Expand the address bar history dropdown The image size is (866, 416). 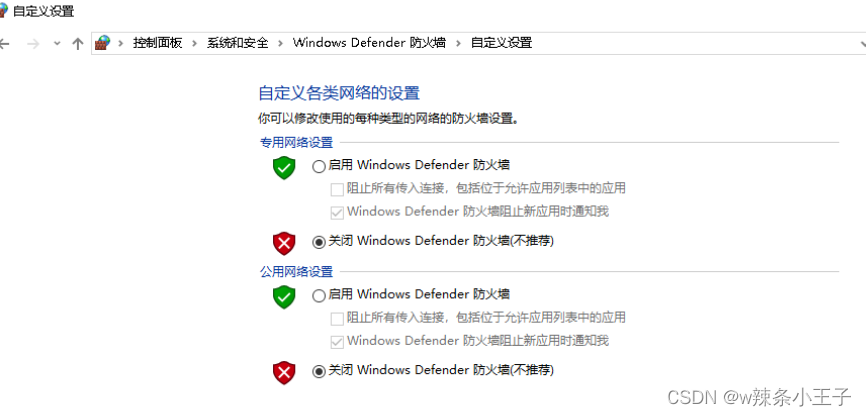[862, 44]
